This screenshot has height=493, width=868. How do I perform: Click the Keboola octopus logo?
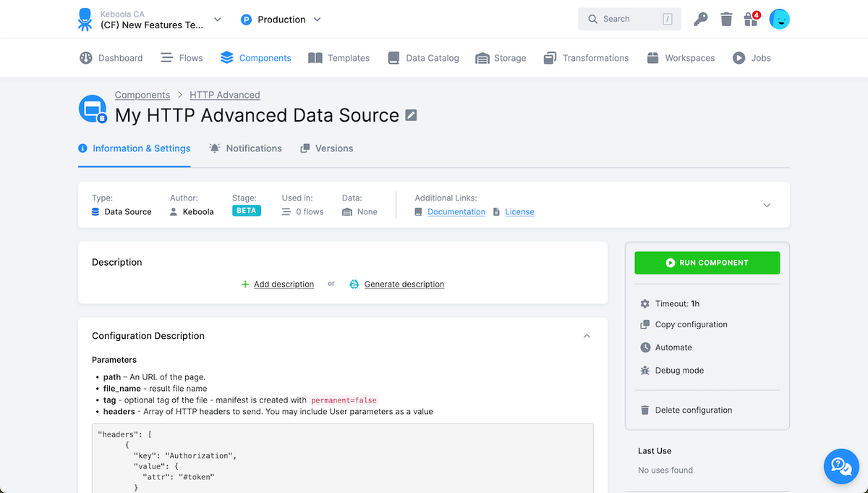tap(85, 20)
